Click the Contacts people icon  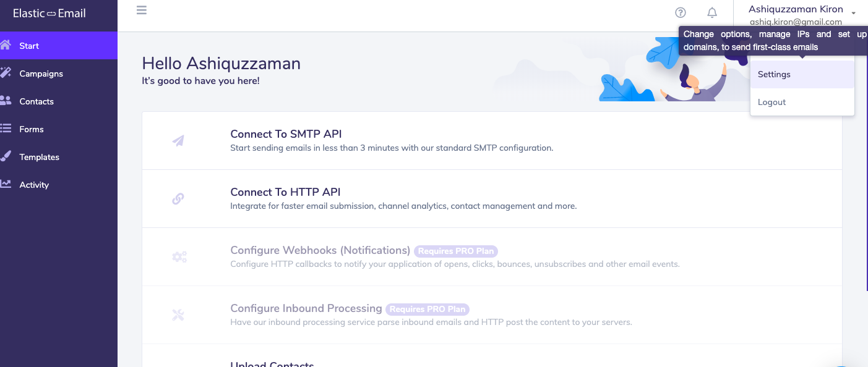click(x=6, y=101)
